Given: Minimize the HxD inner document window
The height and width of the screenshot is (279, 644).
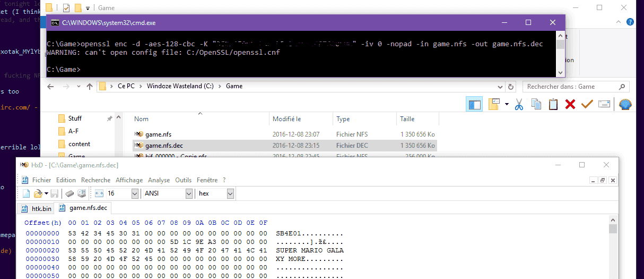Looking at the screenshot, I should (593, 180).
